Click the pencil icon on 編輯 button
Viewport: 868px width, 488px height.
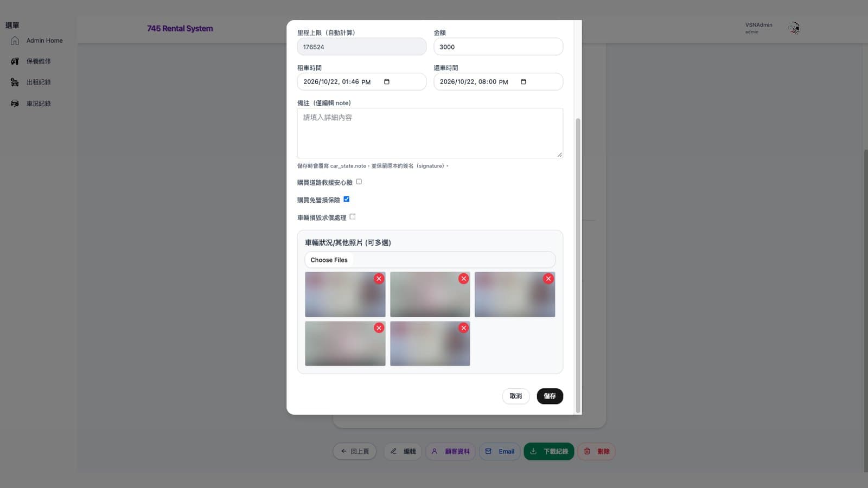point(393,451)
